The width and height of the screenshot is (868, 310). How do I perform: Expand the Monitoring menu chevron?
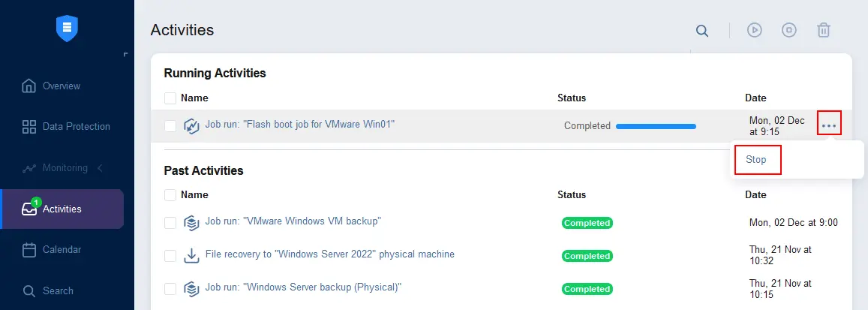(101, 167)
